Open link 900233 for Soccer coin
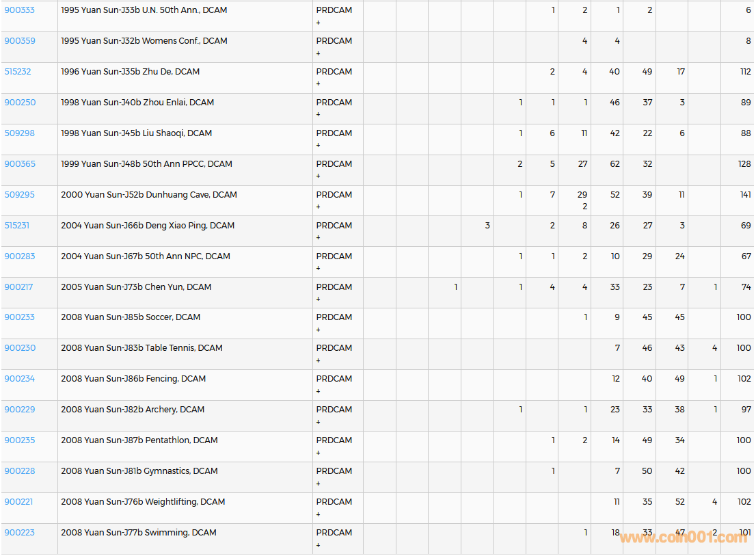 19,317
